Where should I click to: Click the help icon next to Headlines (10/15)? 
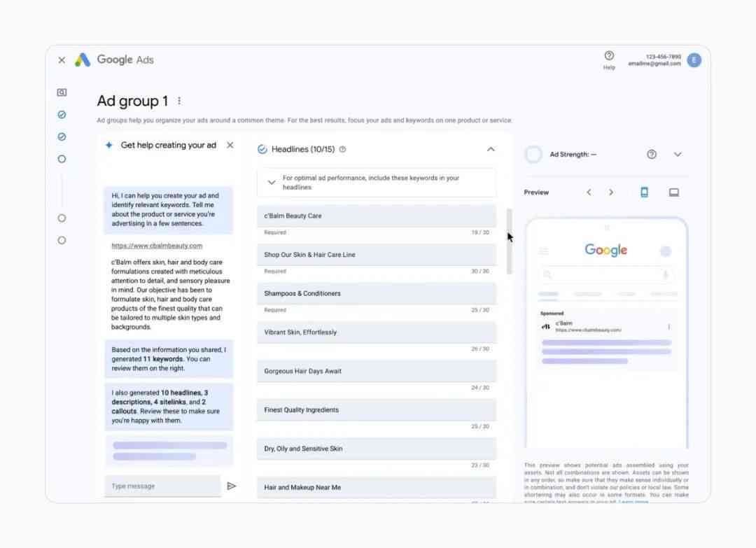tap(343, 149)
